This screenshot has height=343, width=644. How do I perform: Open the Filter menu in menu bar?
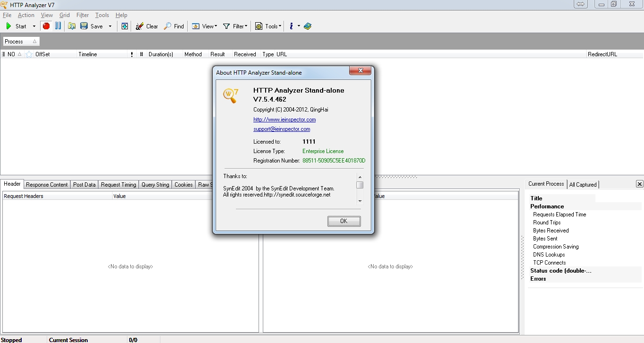83,15
